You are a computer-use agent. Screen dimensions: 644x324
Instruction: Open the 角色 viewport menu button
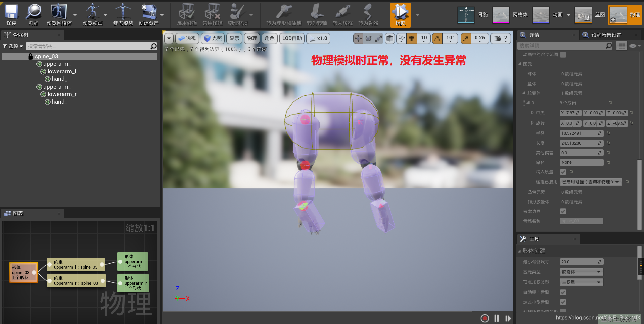click(x=269, y=38)
